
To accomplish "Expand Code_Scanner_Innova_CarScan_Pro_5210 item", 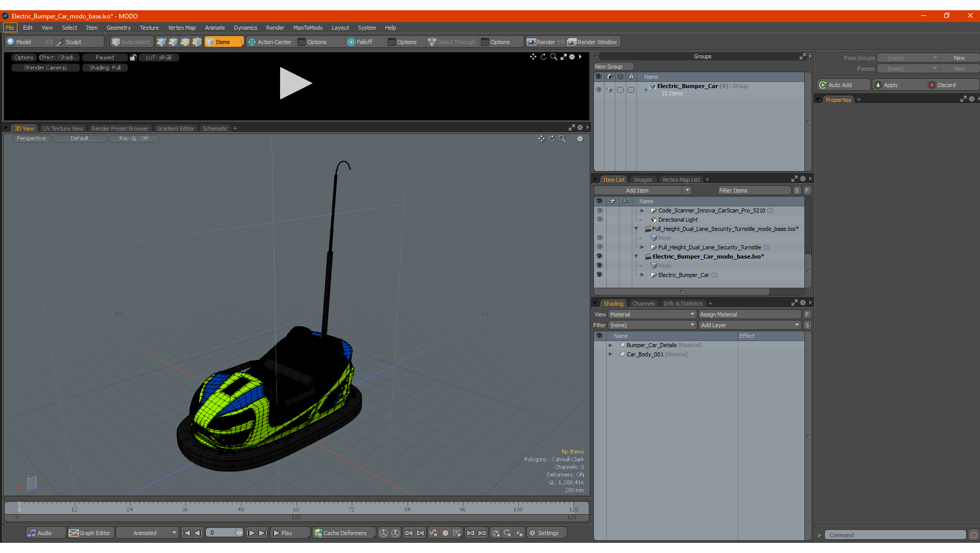I will coord(642,210).
